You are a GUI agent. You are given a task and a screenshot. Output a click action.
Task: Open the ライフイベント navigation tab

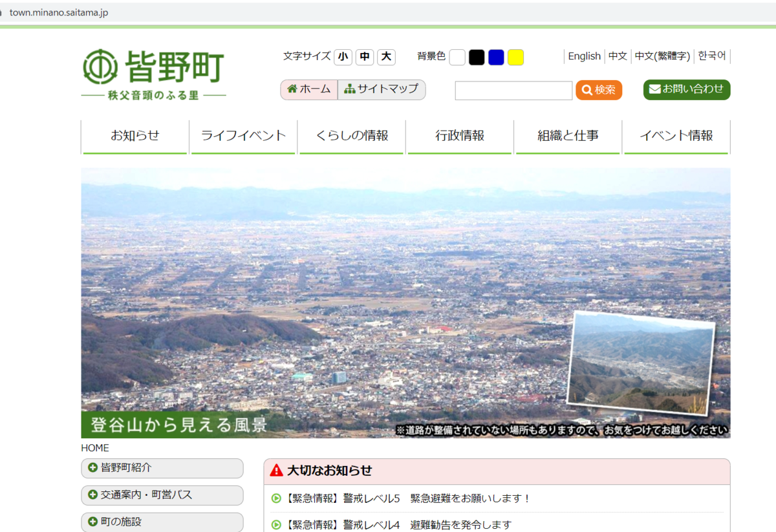243,136
